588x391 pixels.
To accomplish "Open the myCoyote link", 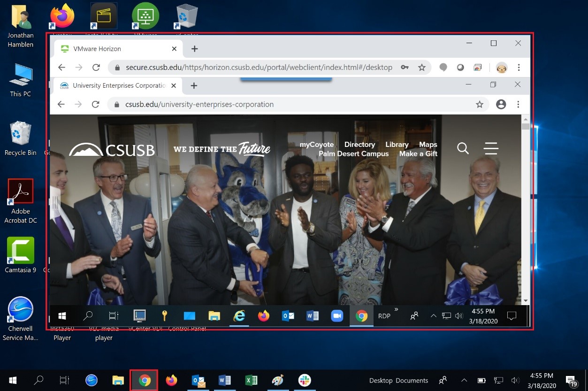I will (x=317, y=145).
